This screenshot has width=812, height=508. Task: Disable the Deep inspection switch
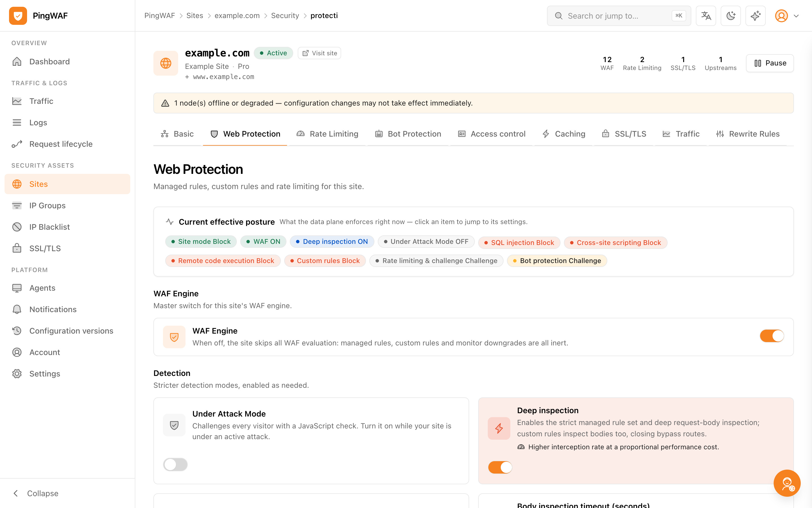[500, 467]
